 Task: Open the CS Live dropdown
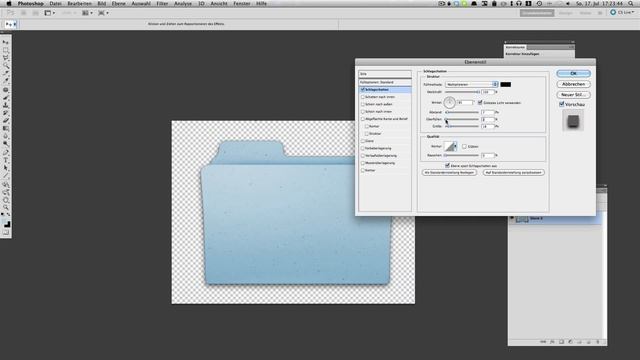pos(623,13)
